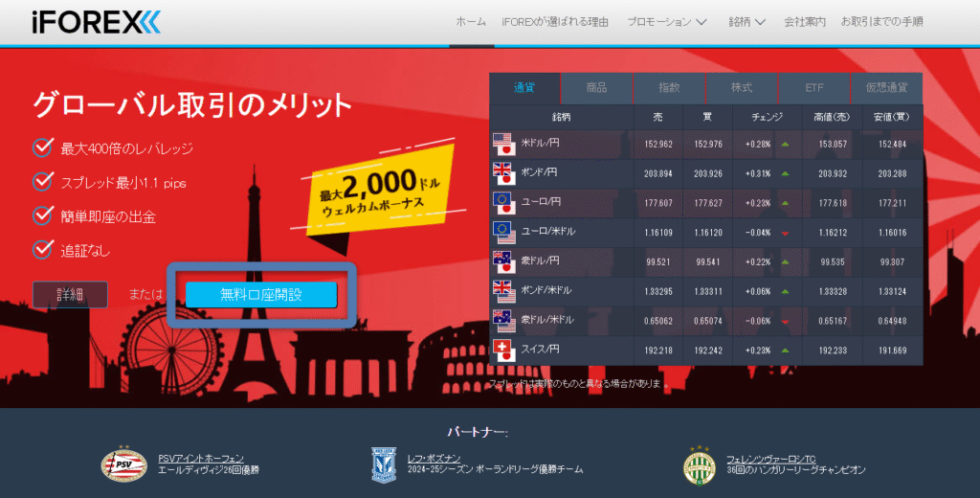Click the Swiss franc/yen flag icon
Screen dimensions: 980x498
pos(503,350)
